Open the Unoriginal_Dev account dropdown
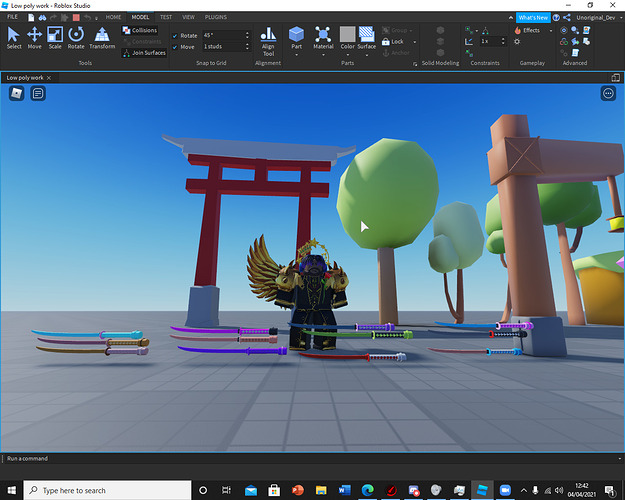 click(x=620, y=18)
